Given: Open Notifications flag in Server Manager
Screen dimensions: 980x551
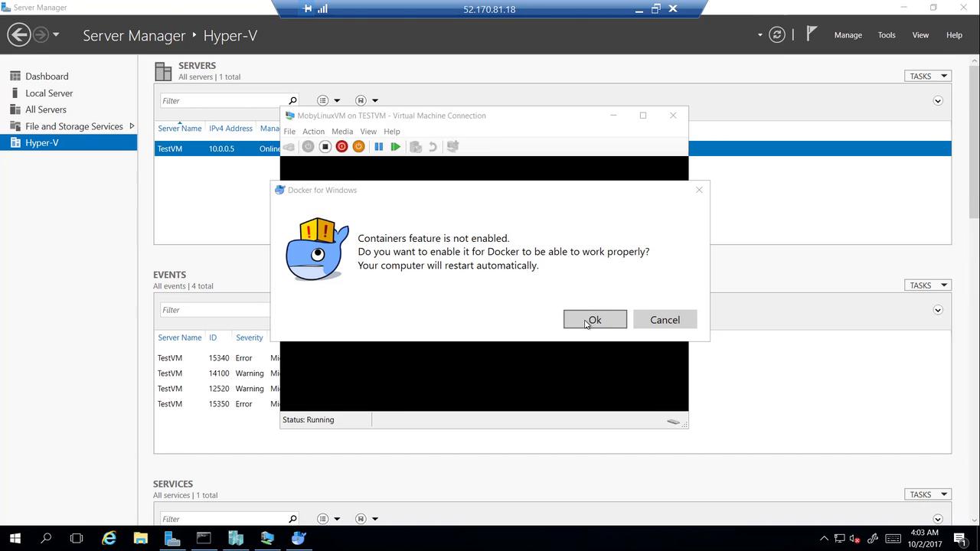Looking at the screenshot, I should (x=812, y=34).
